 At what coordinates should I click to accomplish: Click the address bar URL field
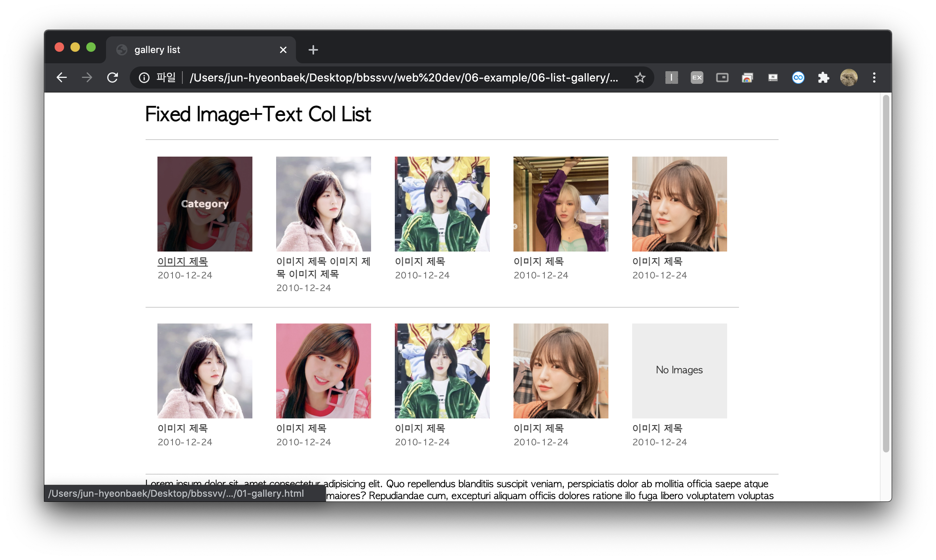[x=404, y=78]
